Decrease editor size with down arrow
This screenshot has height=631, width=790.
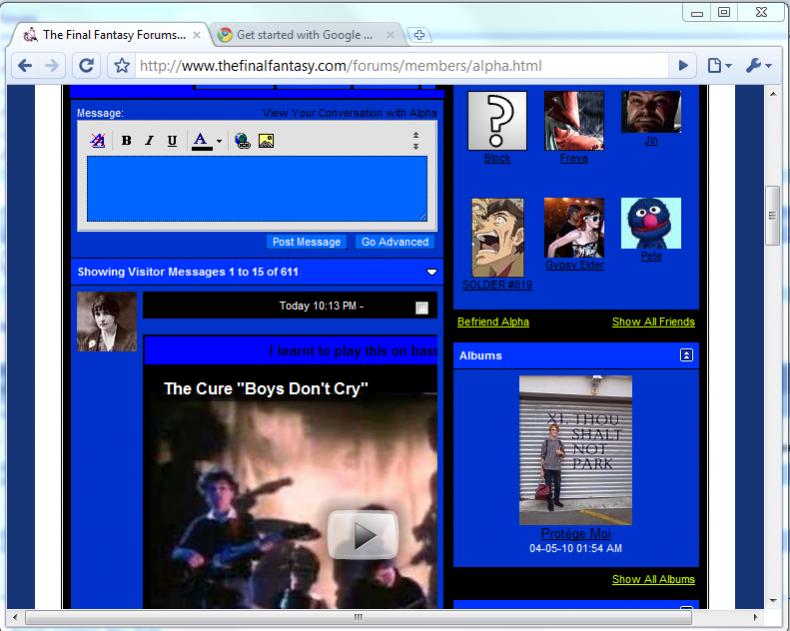click(x=416, y=146)
